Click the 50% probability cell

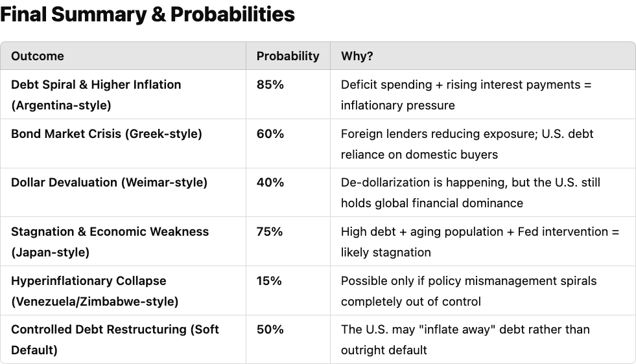tap(270, 329)
